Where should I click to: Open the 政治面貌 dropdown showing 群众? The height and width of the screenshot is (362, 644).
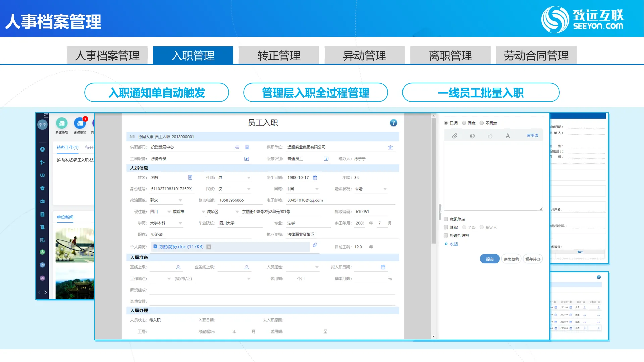[166, 200]
